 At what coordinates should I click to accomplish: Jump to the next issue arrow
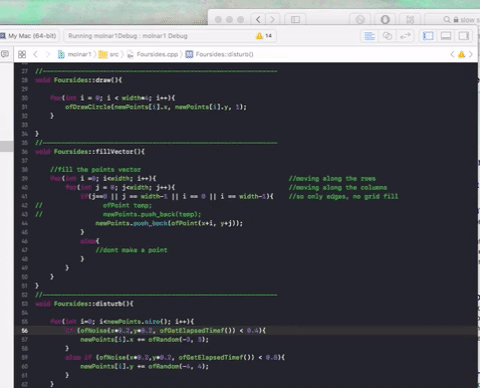point(471,54)
